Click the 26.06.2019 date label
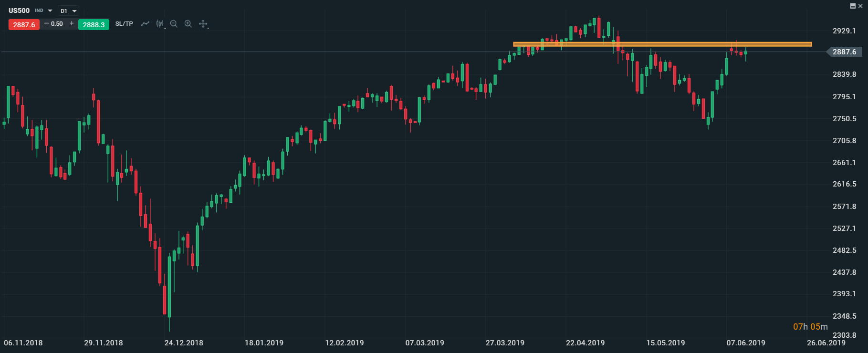868x353 pixels. pos(826,343)
